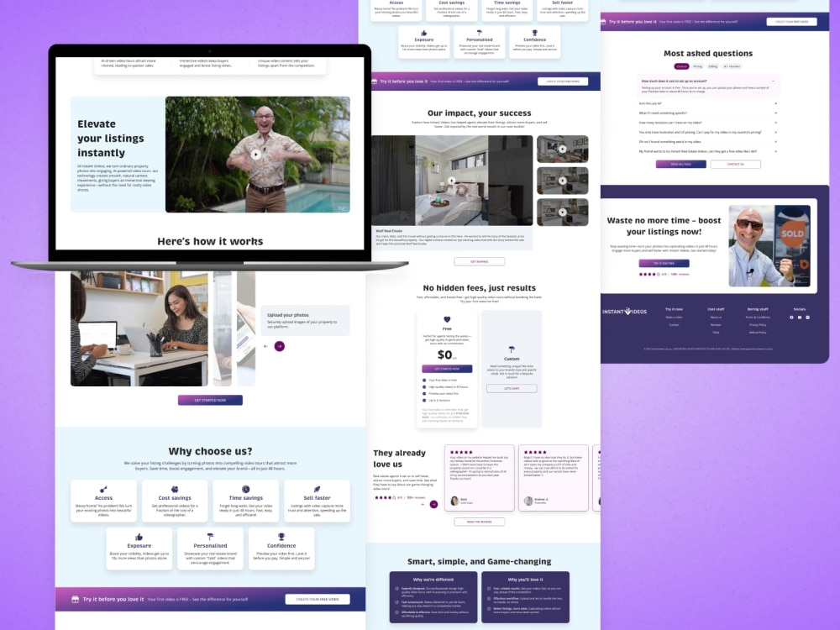The height and width of the screenshot is (630, 840).
Task: Click Create Your Free Video below Why choose us
Action: tap(318, 600)
